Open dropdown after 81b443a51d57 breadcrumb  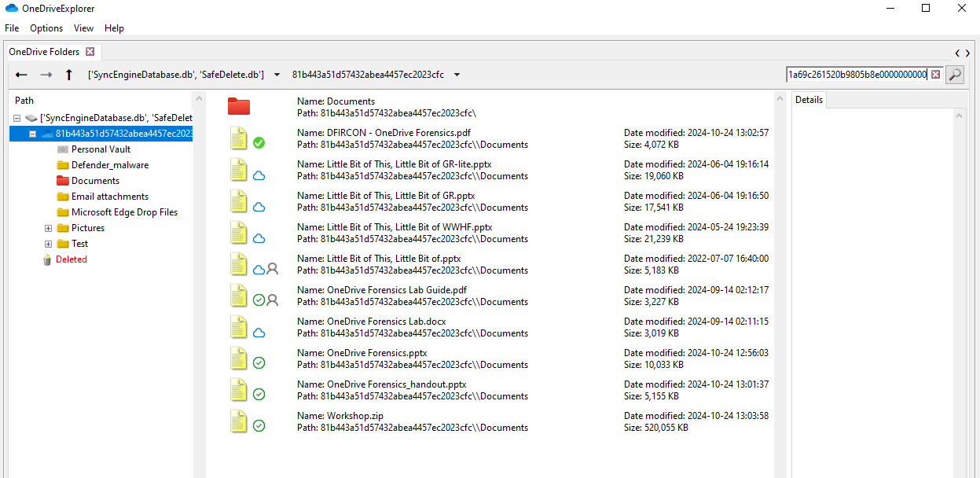[457, 75]
